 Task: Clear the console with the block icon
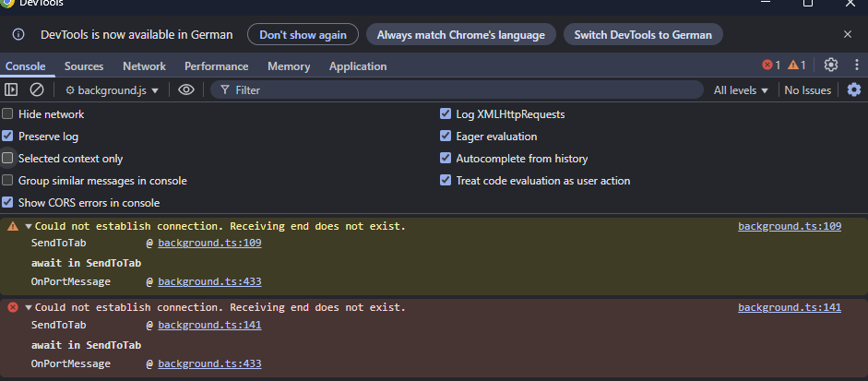pos(37,89)
